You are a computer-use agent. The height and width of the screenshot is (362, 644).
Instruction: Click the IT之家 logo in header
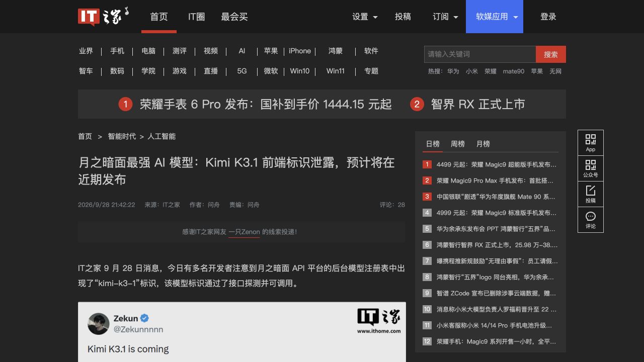pyautogui.click(x=103, y=17)
